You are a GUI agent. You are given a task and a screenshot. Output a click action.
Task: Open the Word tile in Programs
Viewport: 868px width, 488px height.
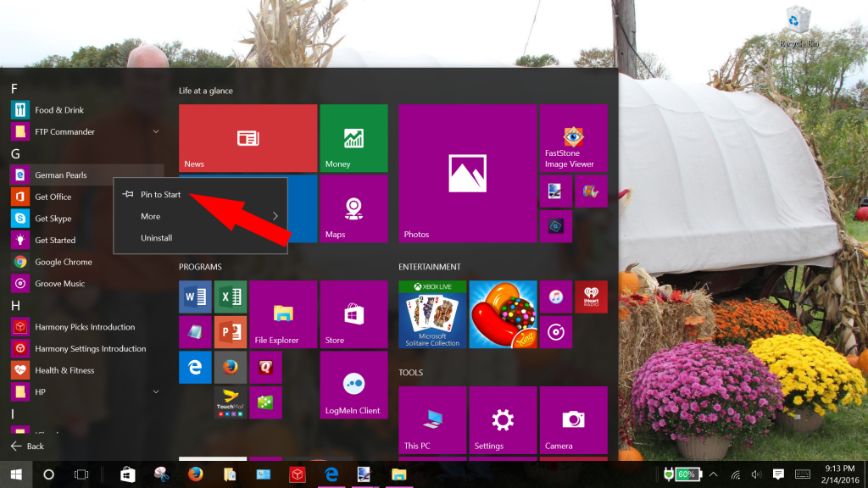click(x=195, y=297)
